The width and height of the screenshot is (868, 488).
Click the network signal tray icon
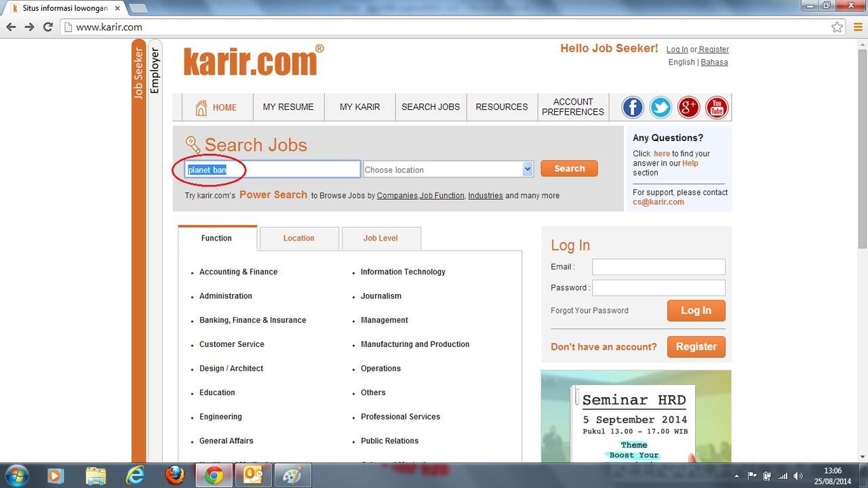783,476
